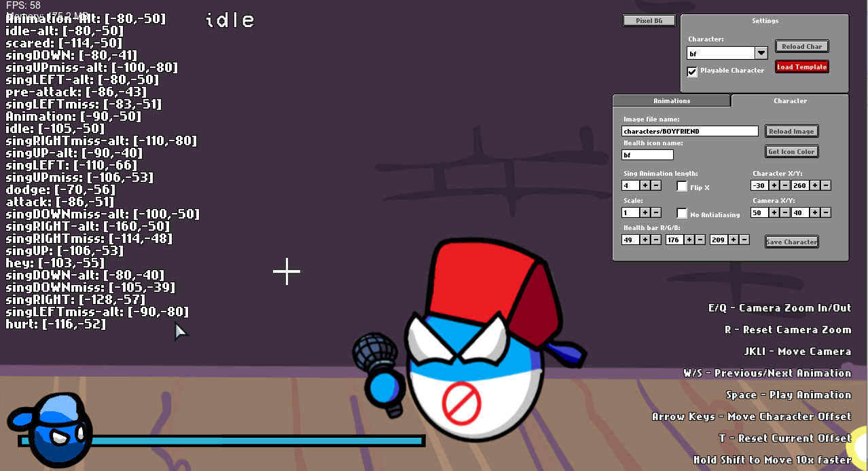The image size is (868, 471).
Task: Click the Get Icon Color button
Action: [x=791, y=151]
